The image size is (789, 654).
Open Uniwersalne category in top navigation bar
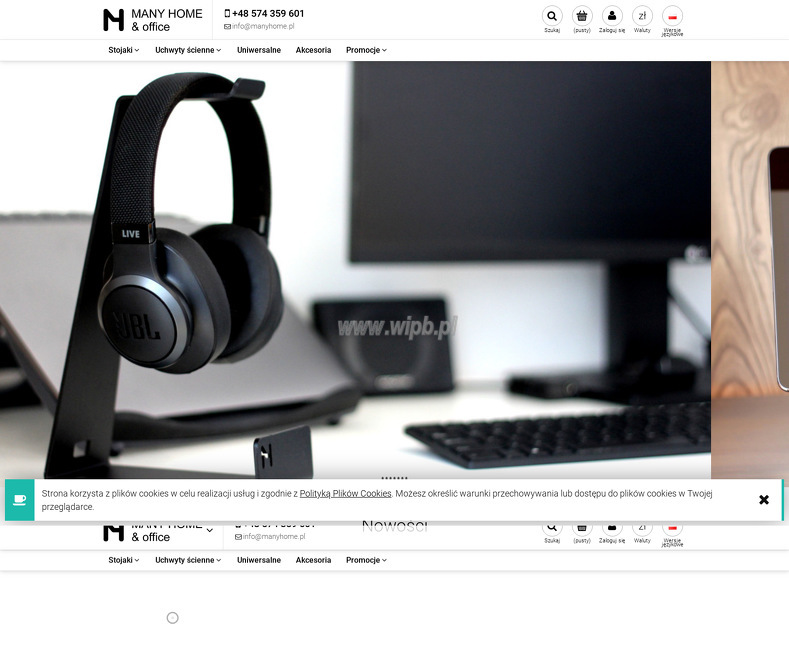pos(259,50)
